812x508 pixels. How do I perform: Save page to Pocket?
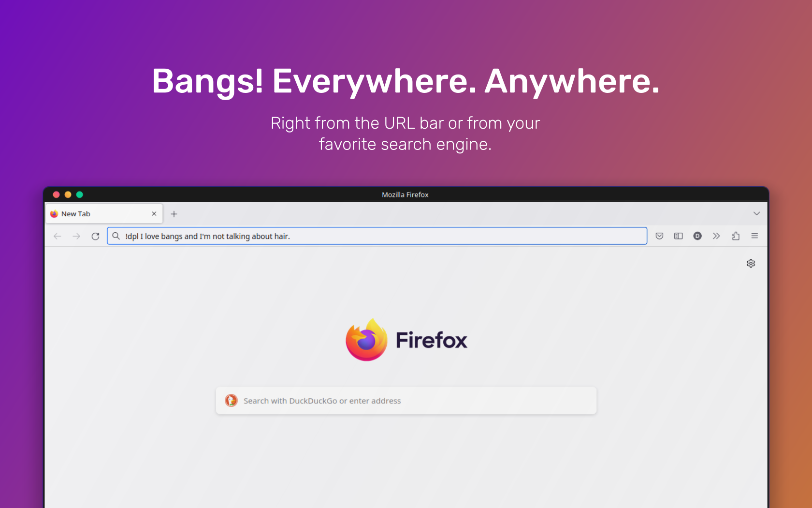coord(659,236)
